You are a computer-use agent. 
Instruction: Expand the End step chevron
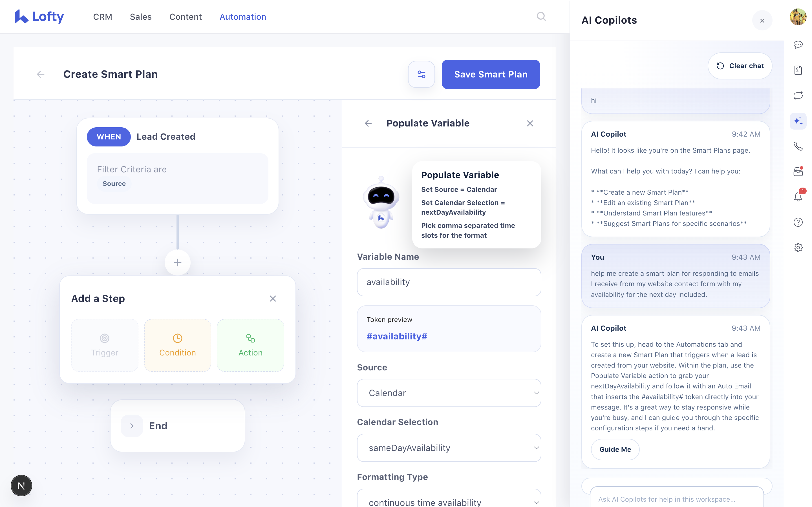tap(132, 426)
